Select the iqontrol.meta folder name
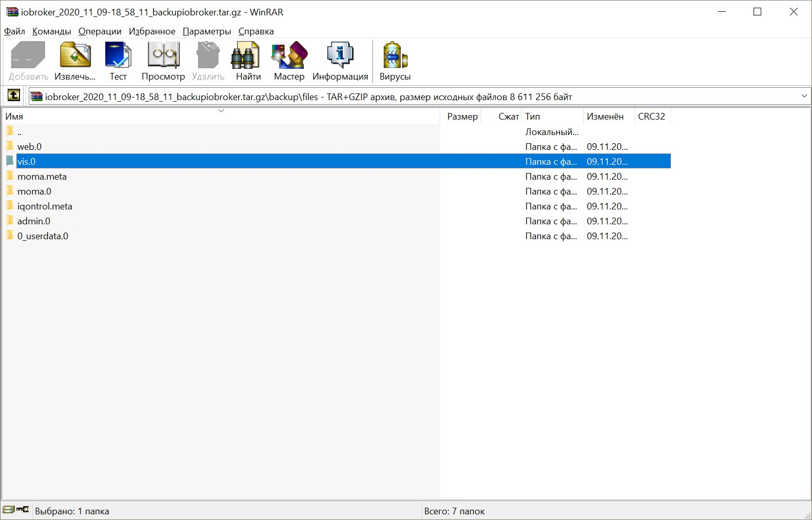Image resolution: width=812 pixels, height=520 pixels. click(45, 206)
